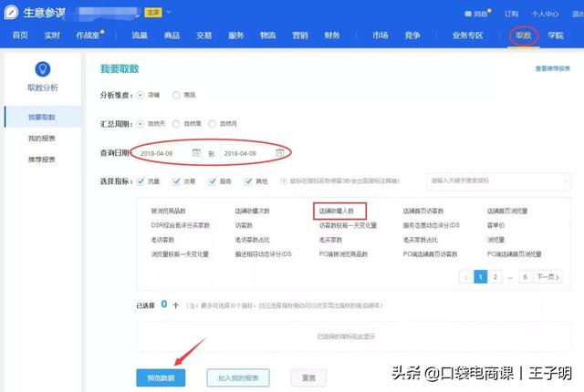The image size is (584, 392).
Task: Open the start date calendar icon
Action: [x=196, y=152]
